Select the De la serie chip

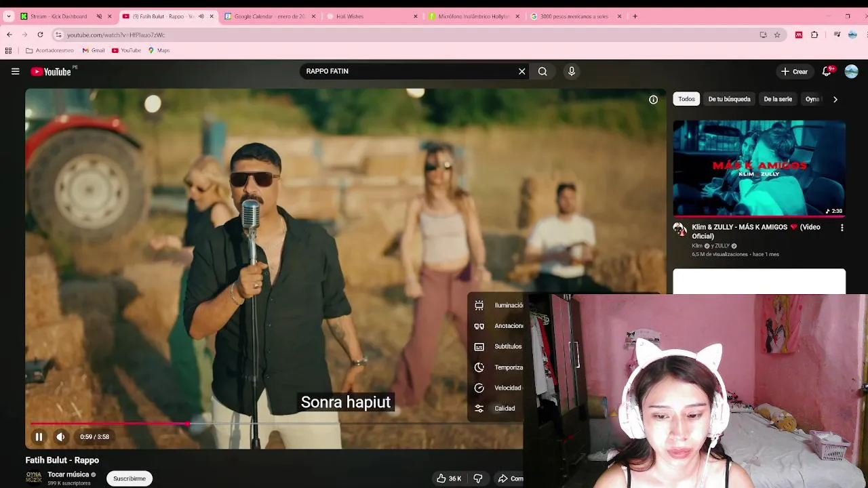(778, 99)
